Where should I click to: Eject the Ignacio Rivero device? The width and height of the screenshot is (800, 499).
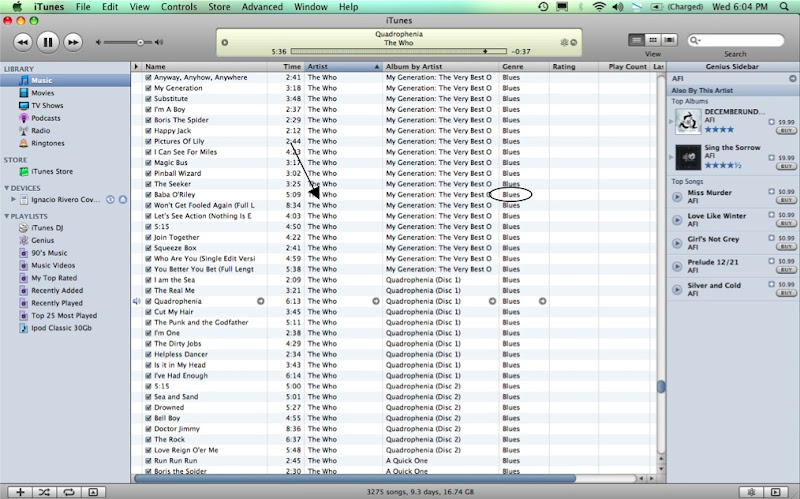pyautogui.click(x=123, y=199)
